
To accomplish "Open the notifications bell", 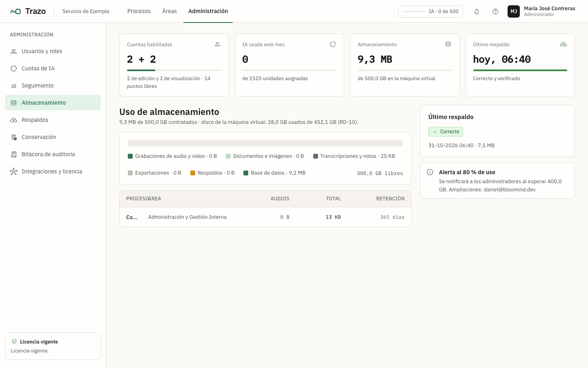I will coord(477,11).
